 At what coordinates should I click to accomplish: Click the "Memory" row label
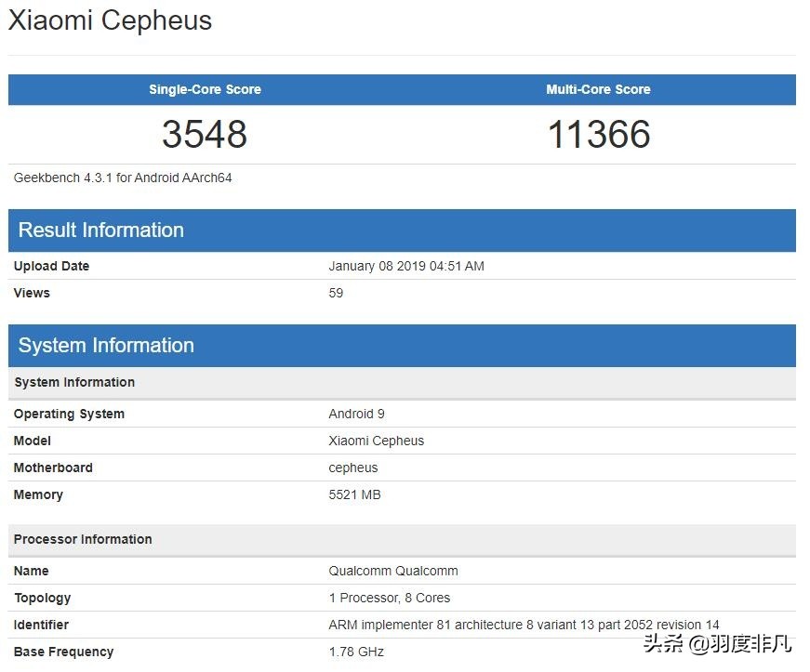click(38, 494)
